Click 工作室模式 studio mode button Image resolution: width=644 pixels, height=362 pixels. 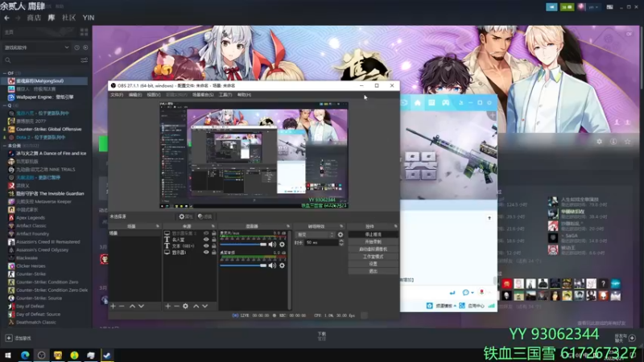(x=373, y=257)
